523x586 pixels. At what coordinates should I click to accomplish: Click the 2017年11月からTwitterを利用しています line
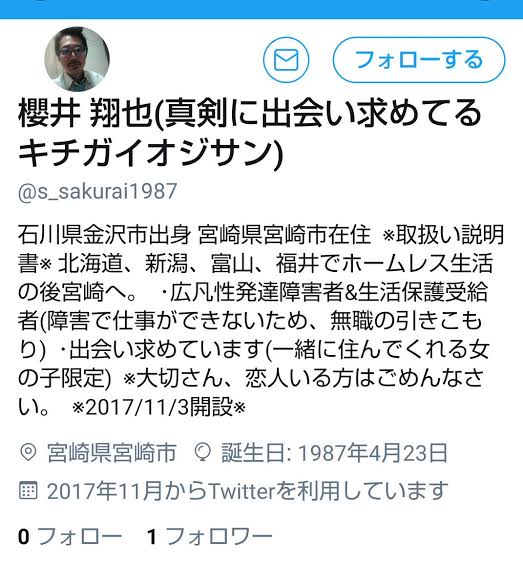tap(247, 491)
